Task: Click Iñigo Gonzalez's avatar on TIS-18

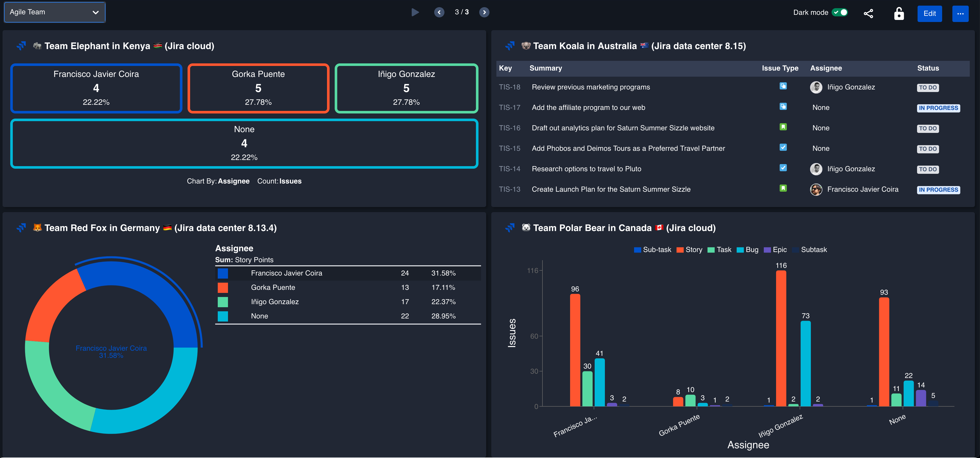Action: [816, 87]
